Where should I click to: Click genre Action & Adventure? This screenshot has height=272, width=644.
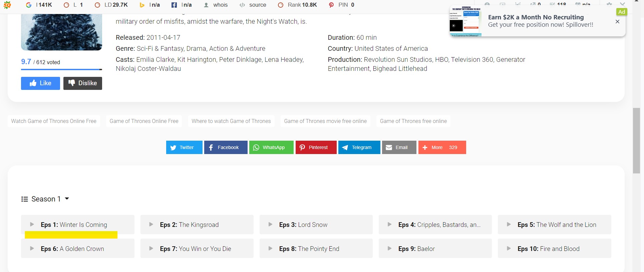(237, 48)
